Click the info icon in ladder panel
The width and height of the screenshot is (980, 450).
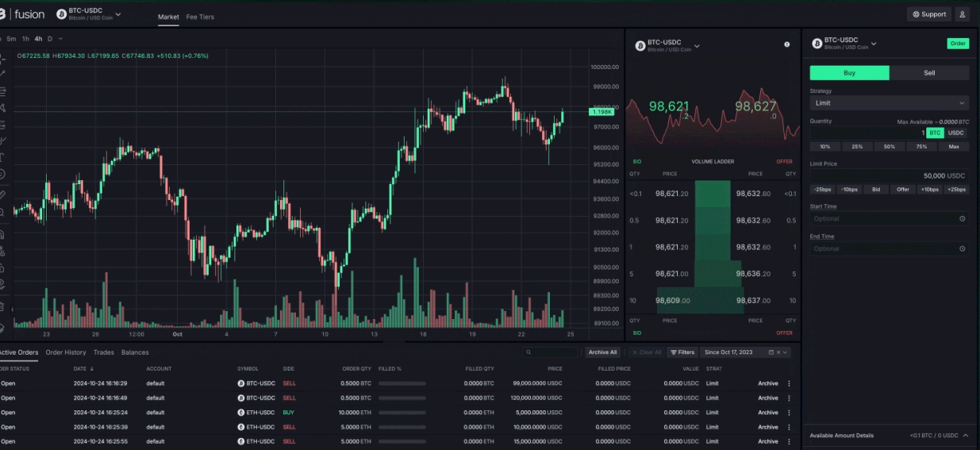tap(787, 45)
